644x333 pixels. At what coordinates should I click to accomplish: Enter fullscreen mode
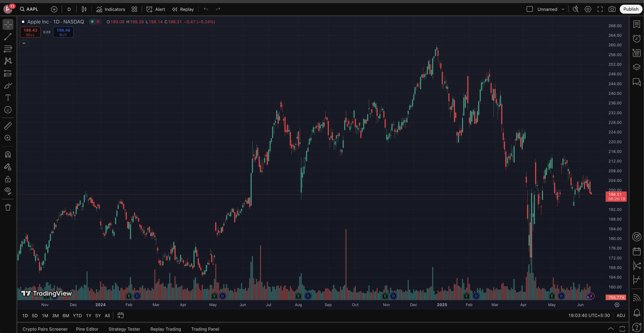600,9
